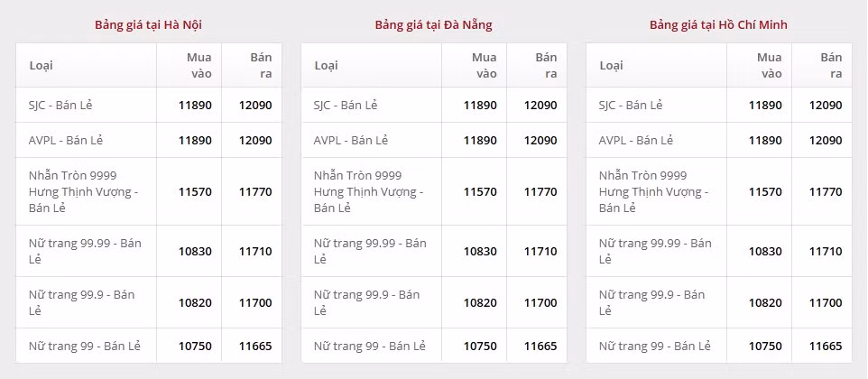Select 'AVPL - Bán Lẻ' row in Hồ Chí Minh table
This screenshot has width=868, height=379.
(x=719, y=140)
